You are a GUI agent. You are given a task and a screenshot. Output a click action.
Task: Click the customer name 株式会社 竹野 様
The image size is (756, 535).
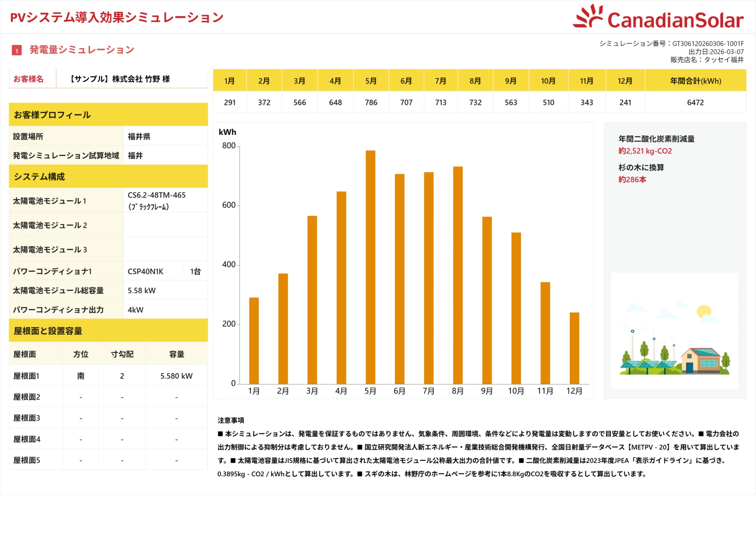[141, 79]
